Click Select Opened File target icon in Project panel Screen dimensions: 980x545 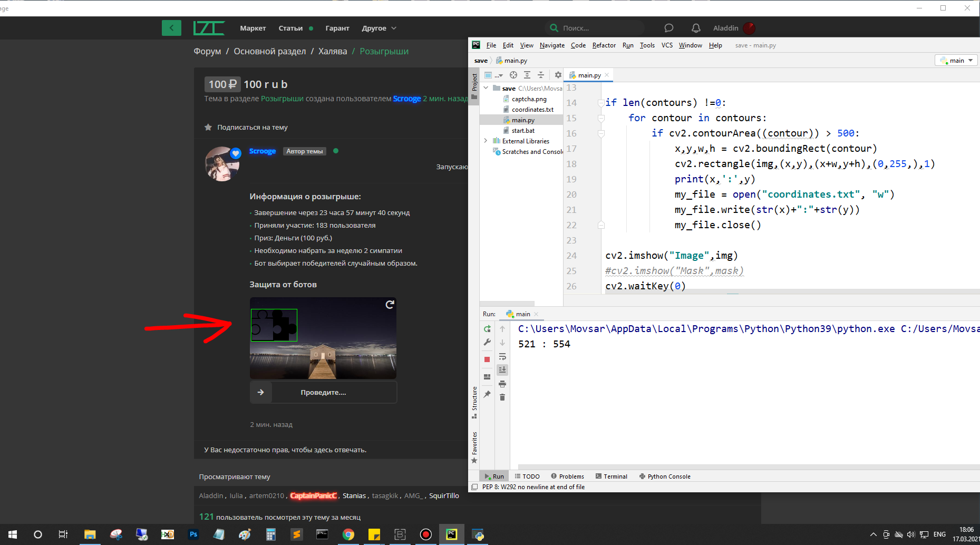pos(513,75)
